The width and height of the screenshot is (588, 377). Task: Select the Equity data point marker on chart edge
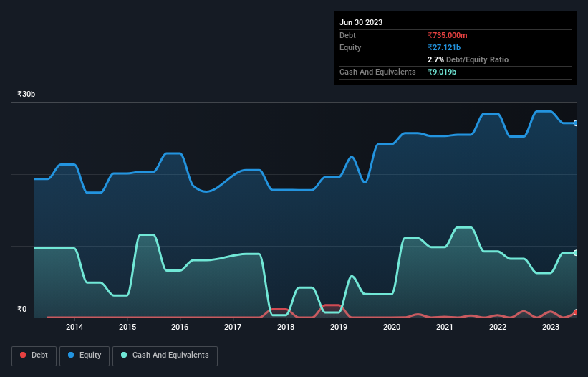pos(576,123)
